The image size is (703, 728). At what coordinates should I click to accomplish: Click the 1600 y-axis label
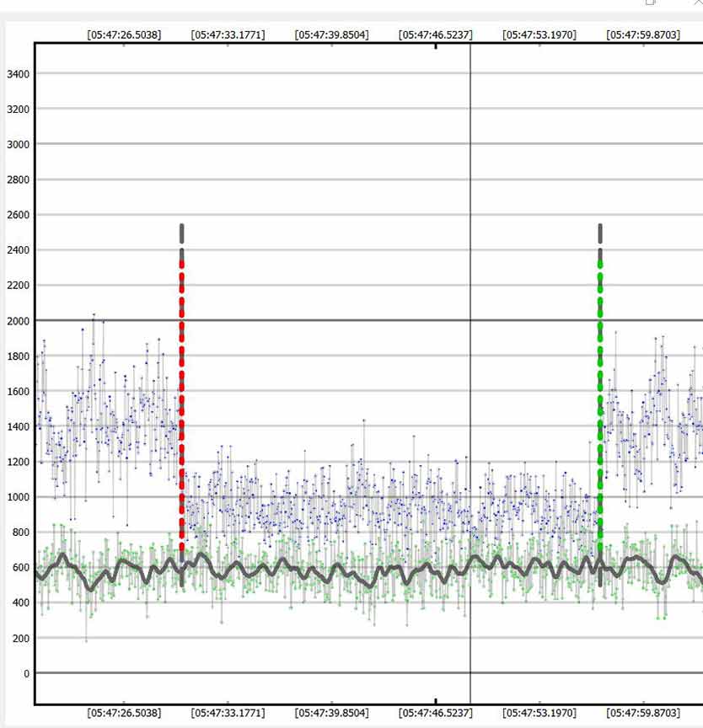(x=18, y=392)
